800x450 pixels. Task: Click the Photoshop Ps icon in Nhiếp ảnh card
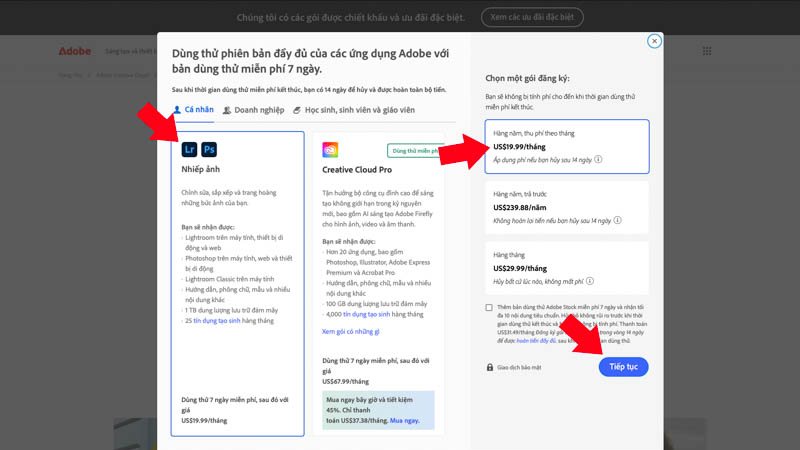(x=209, y=149)
